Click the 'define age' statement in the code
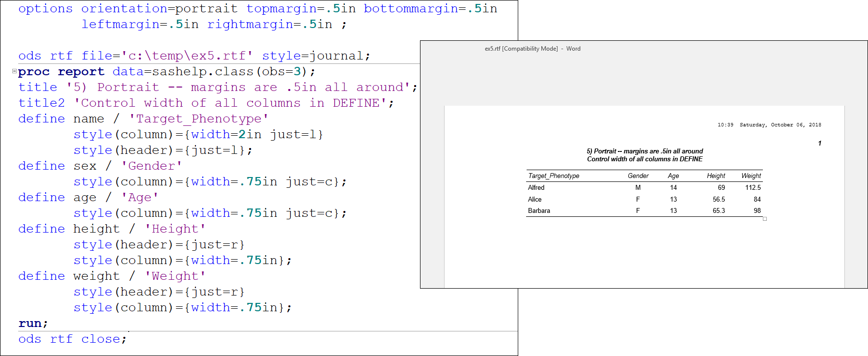 pyautogui.click(x=57, y=198)
